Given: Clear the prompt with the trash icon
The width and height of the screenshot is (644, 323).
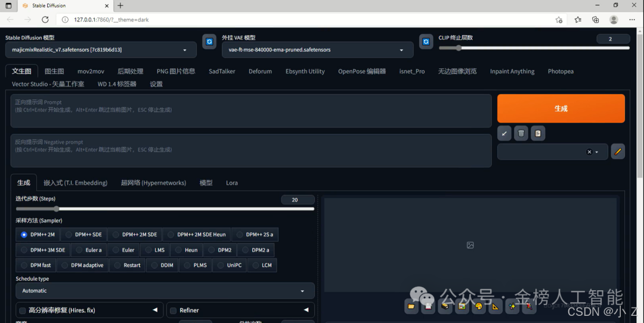Looking at the screenshot, I should point(521,133).
